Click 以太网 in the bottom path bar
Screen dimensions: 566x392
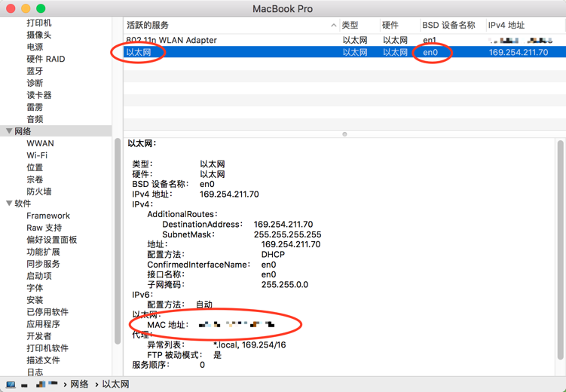coord(115,384)
